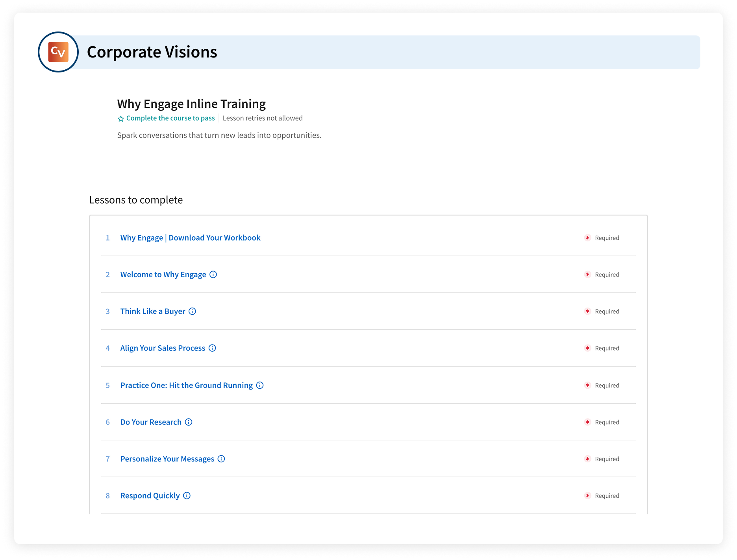
Task: Click info icon next to Think Like a Buyer
Action: (192, 311)
